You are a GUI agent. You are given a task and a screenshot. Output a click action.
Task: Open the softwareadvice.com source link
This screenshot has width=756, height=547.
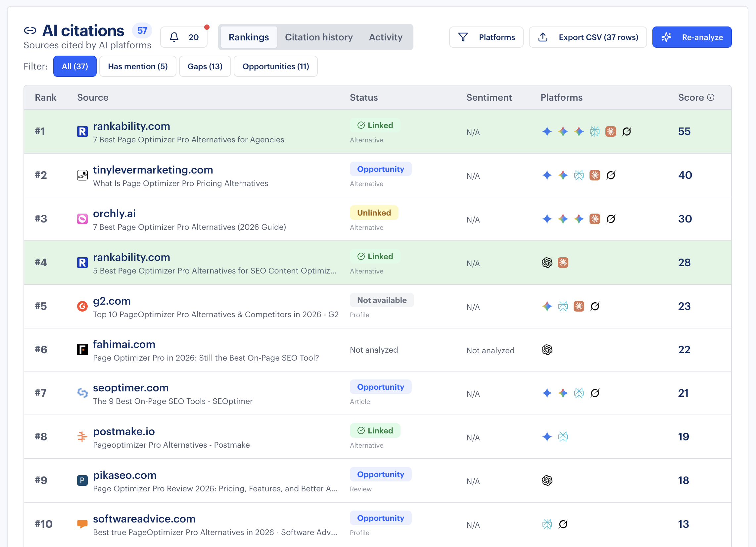(x=144, y=519)
